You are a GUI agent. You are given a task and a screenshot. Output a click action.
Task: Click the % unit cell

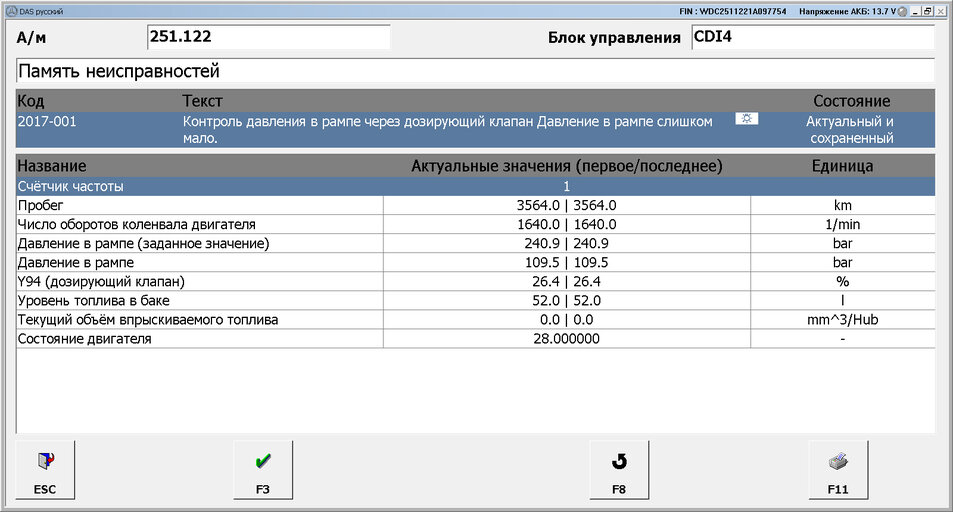tap(842, 282)
